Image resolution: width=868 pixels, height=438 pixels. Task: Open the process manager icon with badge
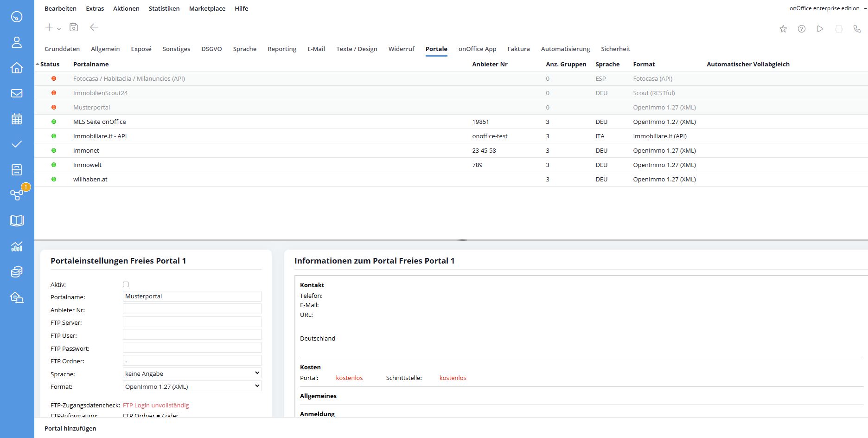coord(17,195)
